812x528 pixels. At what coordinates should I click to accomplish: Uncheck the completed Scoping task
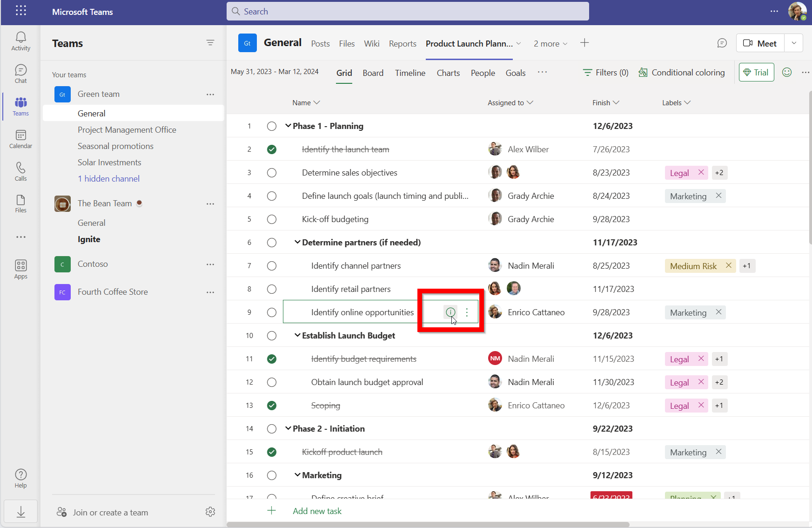272,405
